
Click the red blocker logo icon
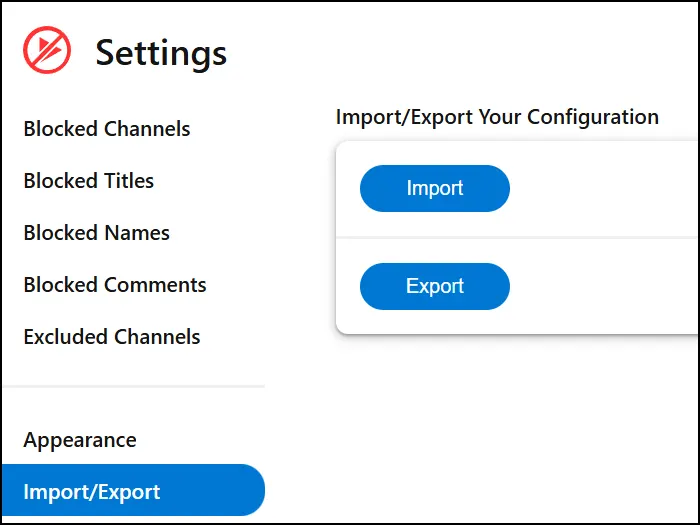[47, 50]
